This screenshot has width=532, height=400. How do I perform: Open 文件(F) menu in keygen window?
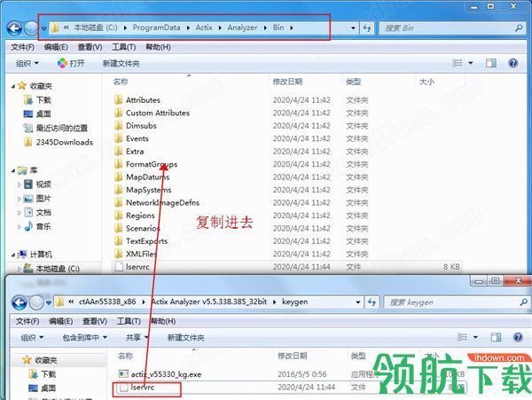click(x=27, y=321)
